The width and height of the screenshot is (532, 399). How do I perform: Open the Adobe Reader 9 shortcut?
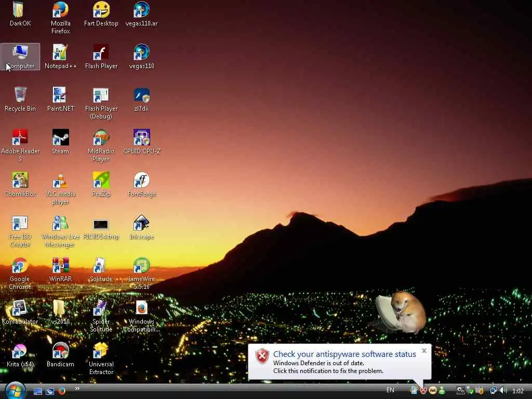click(20, 145)
